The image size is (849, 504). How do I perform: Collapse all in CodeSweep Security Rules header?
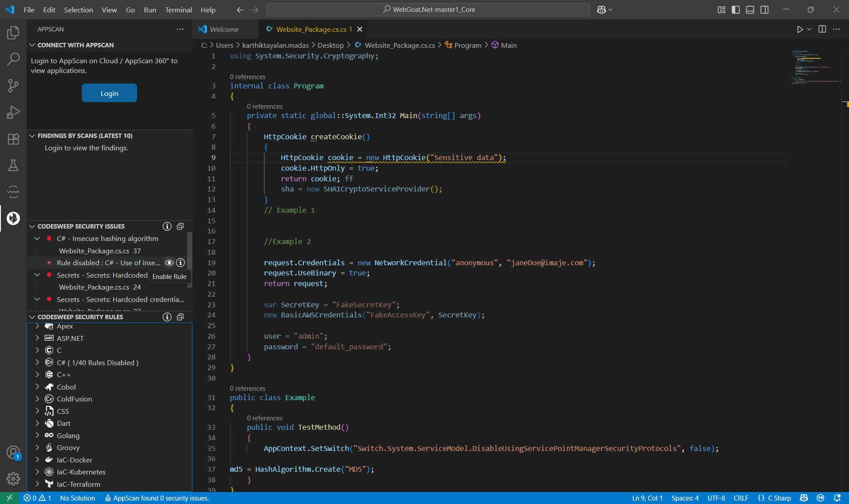pyautogui.click(x=180, y=317)
